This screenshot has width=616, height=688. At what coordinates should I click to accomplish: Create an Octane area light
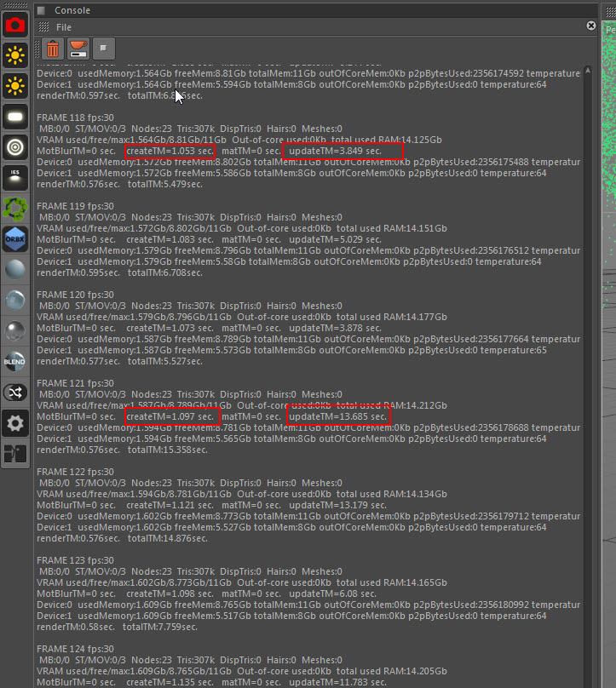(15, 117)
